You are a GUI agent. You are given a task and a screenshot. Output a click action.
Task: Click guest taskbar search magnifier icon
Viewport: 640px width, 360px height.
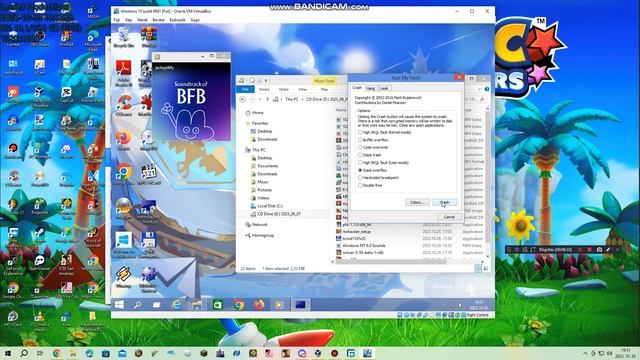point(138,304)
